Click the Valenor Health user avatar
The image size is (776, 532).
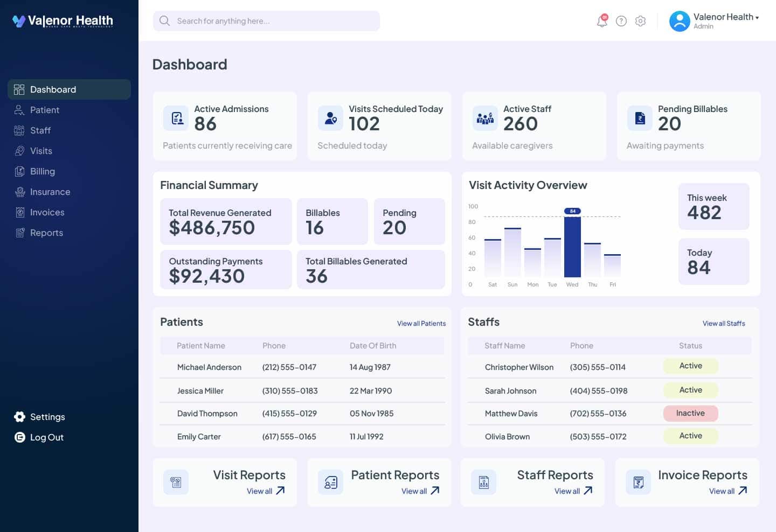[680, 21]
